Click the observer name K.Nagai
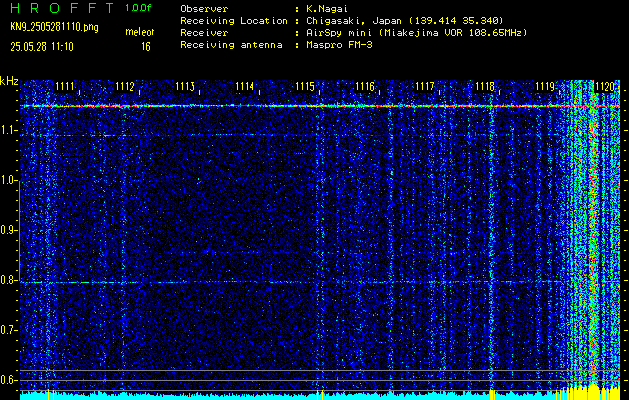This screenshot has width=629, height=400. point(326,8)
